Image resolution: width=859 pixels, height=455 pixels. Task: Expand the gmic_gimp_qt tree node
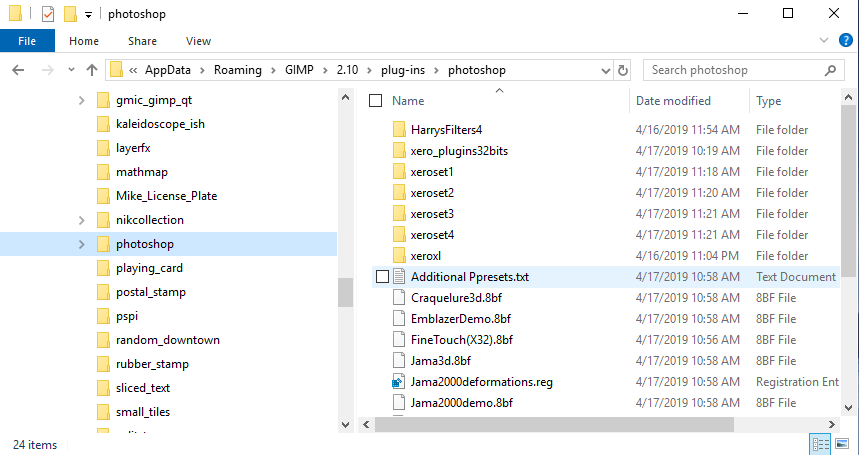(x=81, y=100)
